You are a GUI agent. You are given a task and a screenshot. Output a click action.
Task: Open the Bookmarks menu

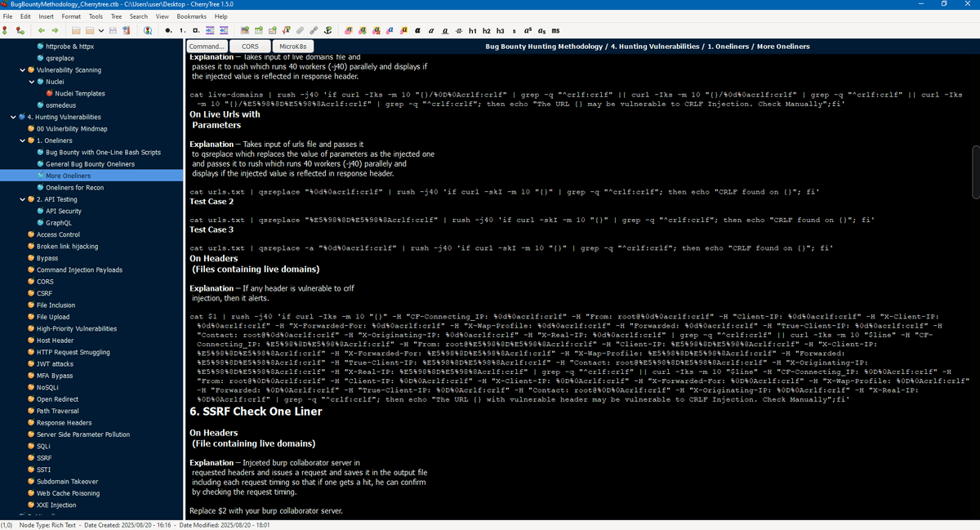192,16
